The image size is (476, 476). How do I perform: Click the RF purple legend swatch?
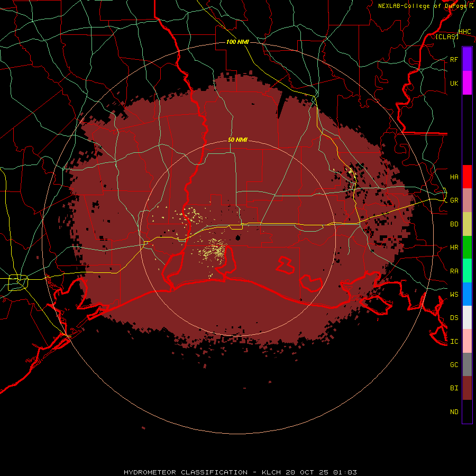467,59
